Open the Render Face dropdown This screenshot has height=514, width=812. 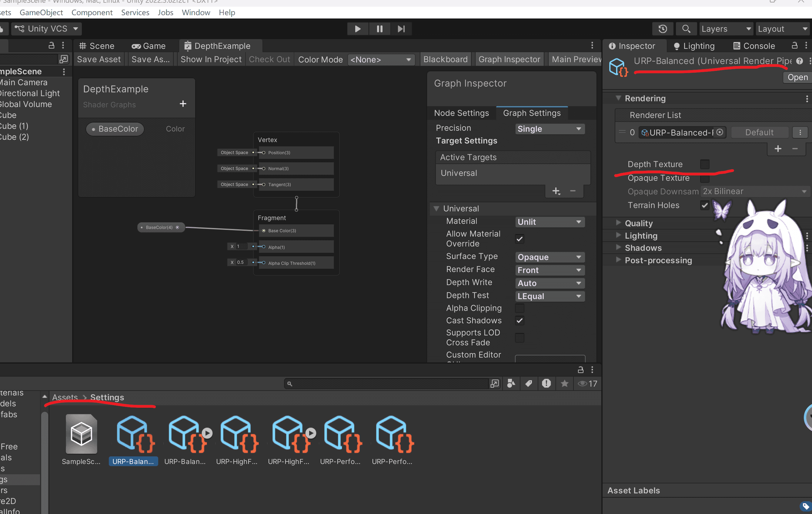pos(550,270)
